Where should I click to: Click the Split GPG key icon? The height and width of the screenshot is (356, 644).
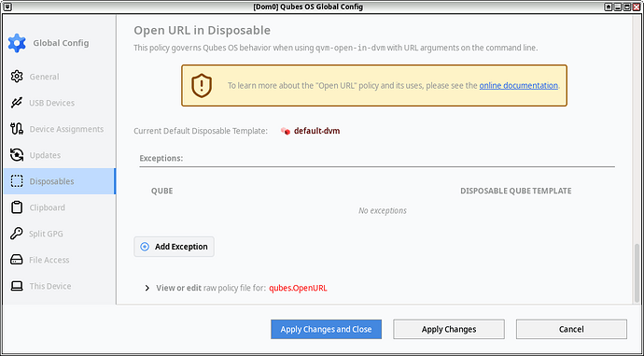17,234
